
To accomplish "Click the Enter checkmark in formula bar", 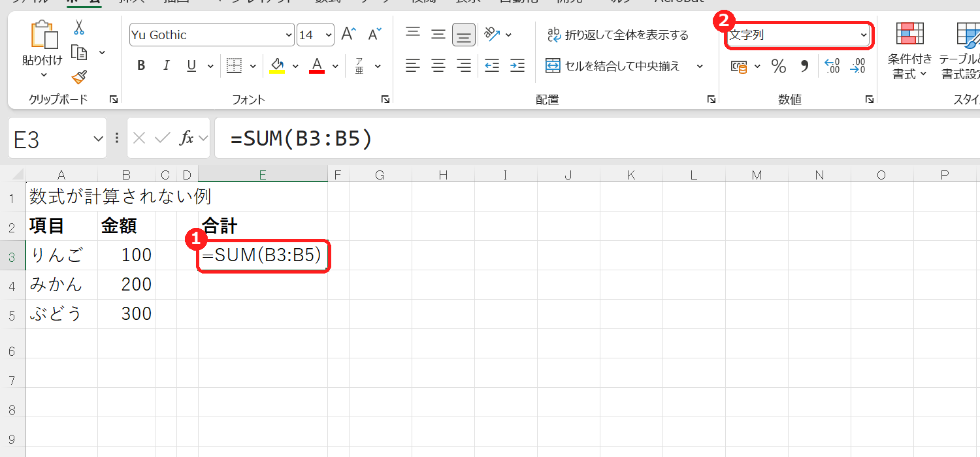I will point(163,138).
